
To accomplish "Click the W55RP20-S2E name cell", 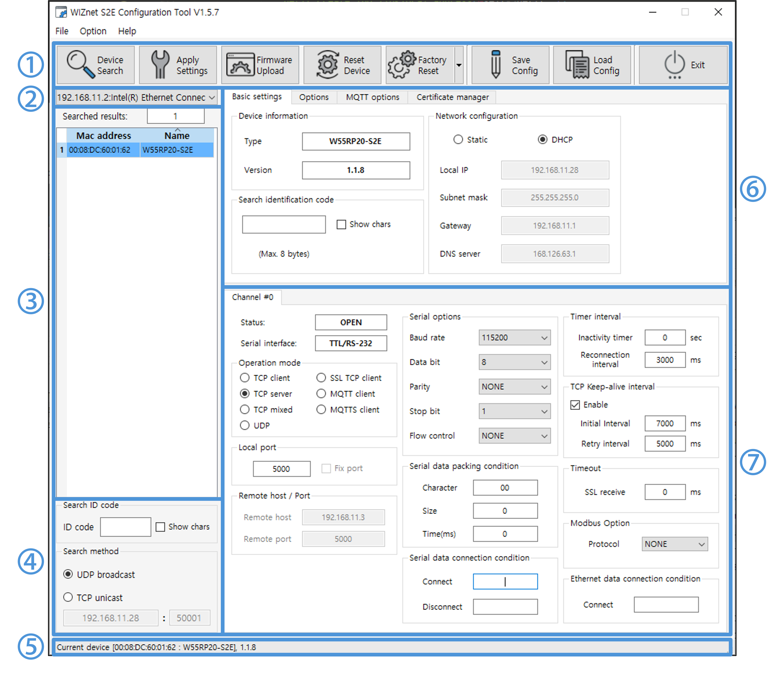I will pos(177,150).
